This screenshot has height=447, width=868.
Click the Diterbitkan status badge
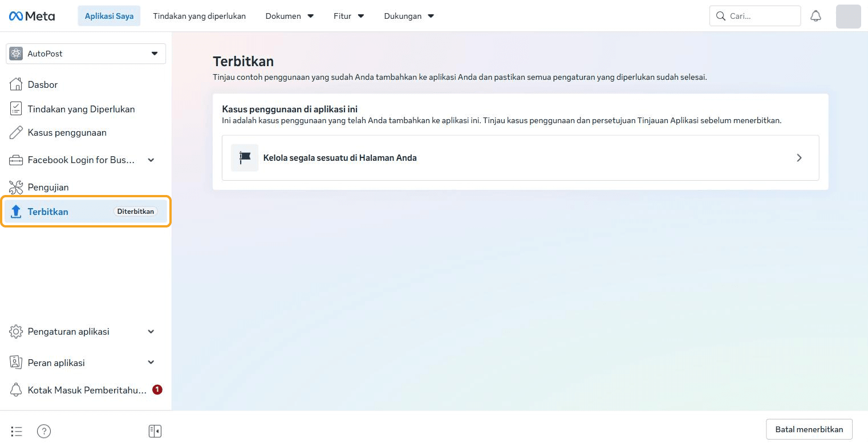(136, 212)
